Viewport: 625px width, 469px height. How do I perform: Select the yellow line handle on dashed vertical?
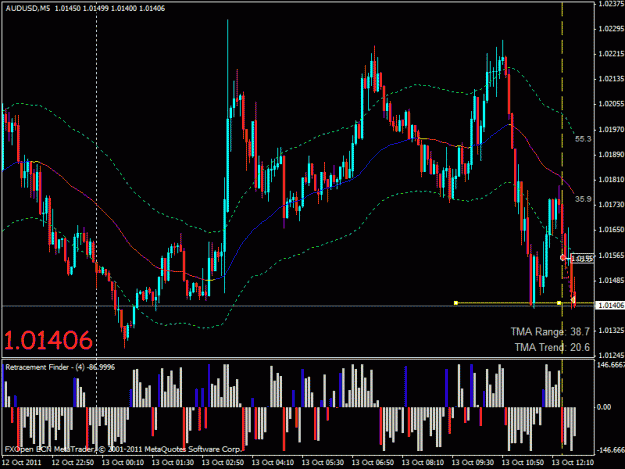559,303
